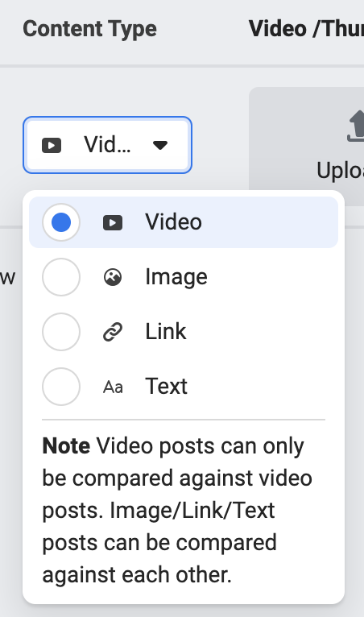This screenshot has width=364, height=617.
Task: Collapse the content type dropdown arrow
Action: click(160, 145)
